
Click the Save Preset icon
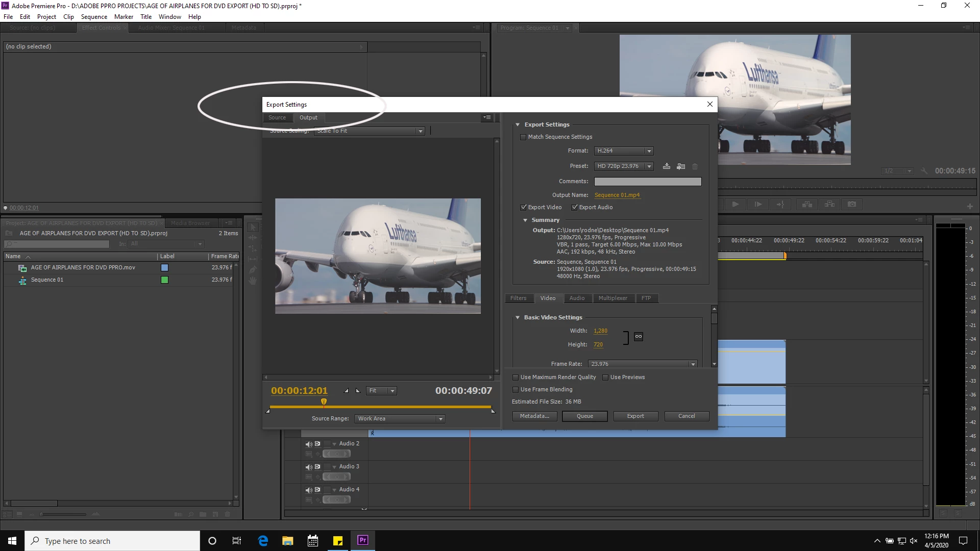coord(667,166)
